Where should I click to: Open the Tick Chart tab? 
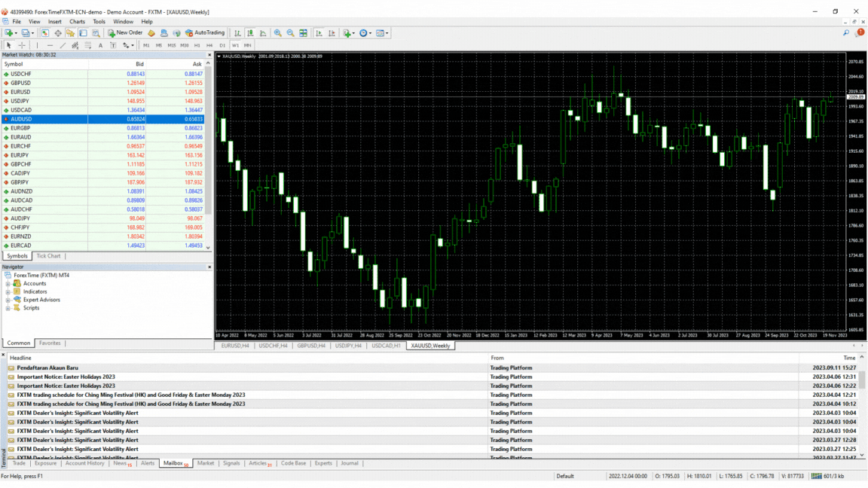(x=48, y=256)
